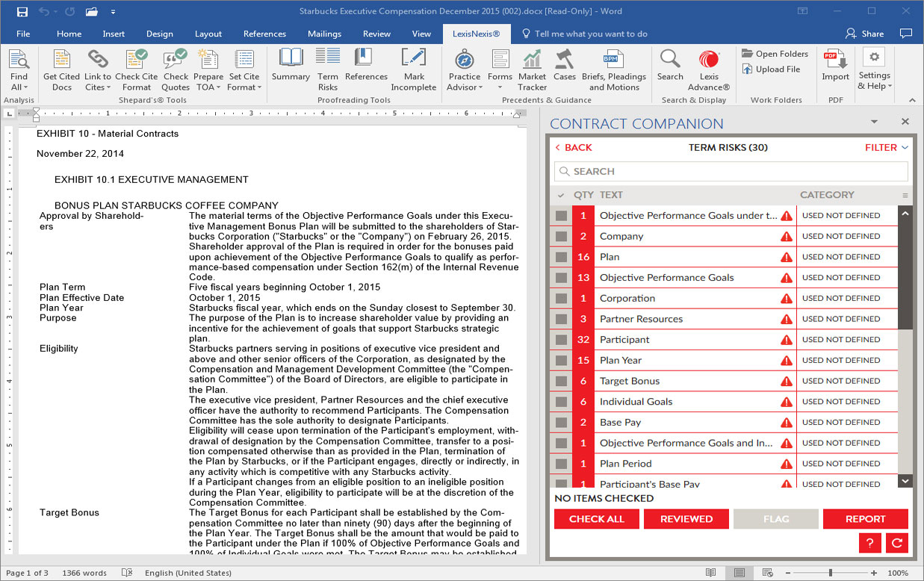
Task: Adjust the zoom slider in the status bar
Action: pyautogui.click(x=829, y=573)
